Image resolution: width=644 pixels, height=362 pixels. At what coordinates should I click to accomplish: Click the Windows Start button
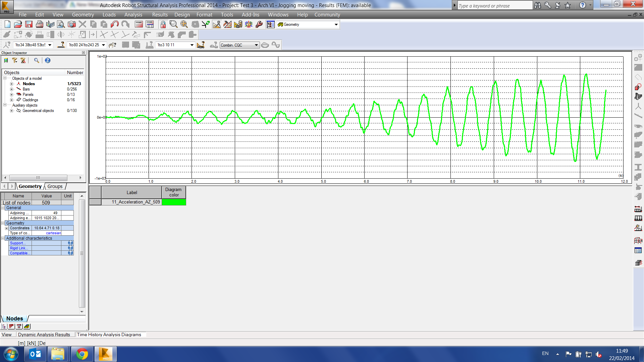coord(11,354)
